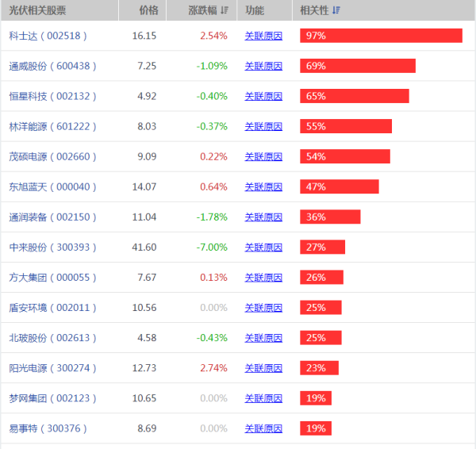
Task: Select stock 阳光电源 (300274)
Action: pos(52,368)
